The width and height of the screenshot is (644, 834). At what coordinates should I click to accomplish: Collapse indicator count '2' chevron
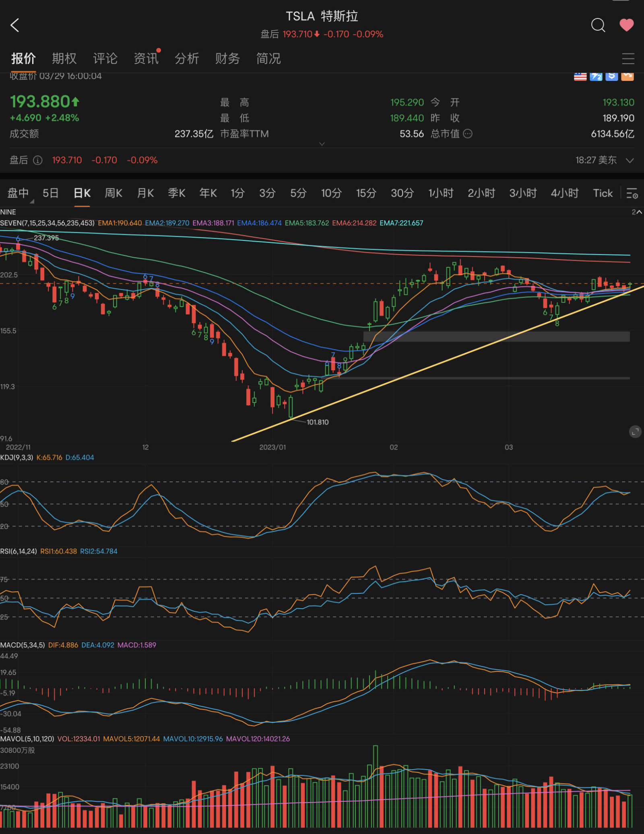click(636, 212)
